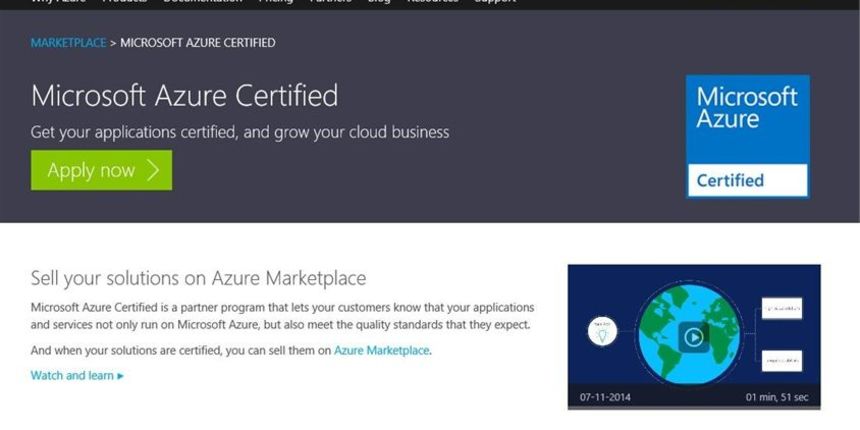The image size is (860, 430).
Task: Click the lightbulb icon in the video thumbnail
Action: tap(602, 332)
